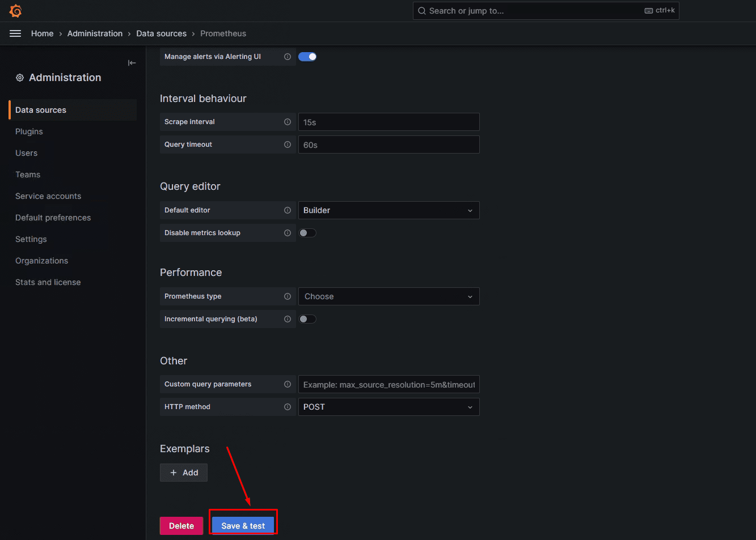Show info tooltip for HTTP method

[x=288, y=407]
